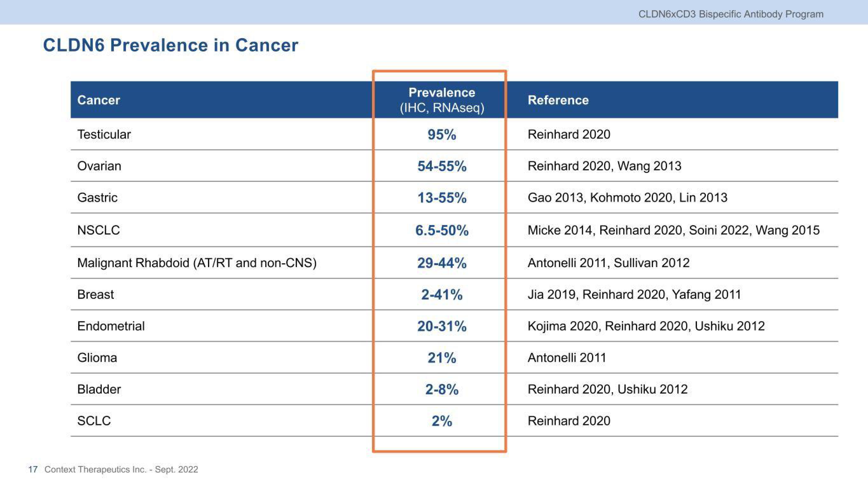The width and height of the screenshot is (868, 488).
Task: Click 'Reinhard 2020' reference in Testicular row
Action: 569,134
